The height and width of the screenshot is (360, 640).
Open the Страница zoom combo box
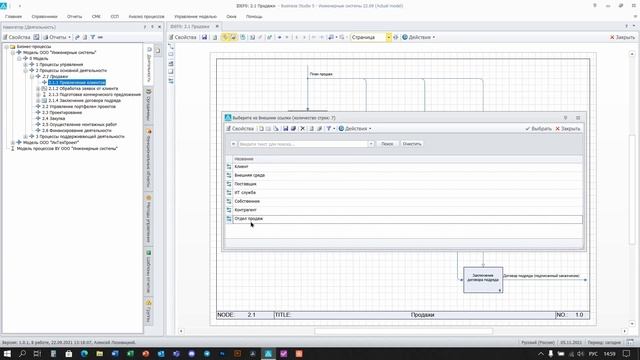click(370, 37)
